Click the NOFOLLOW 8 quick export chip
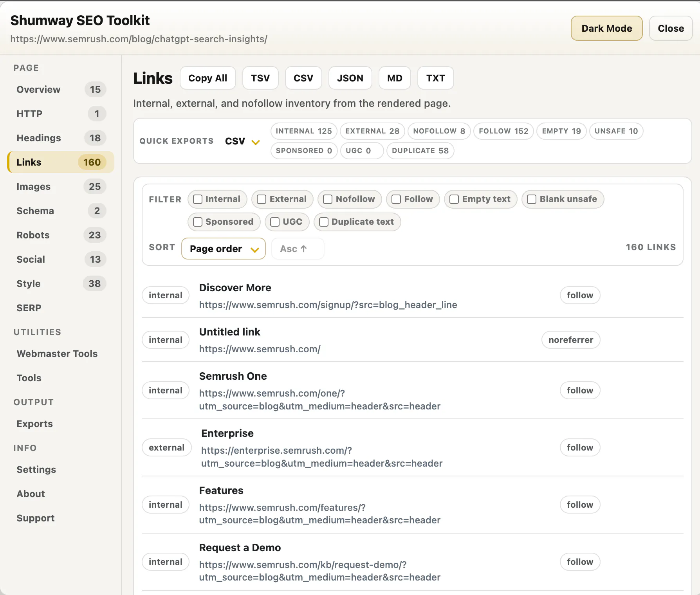Screen dimensions: 700x595 tap(439, 131)
